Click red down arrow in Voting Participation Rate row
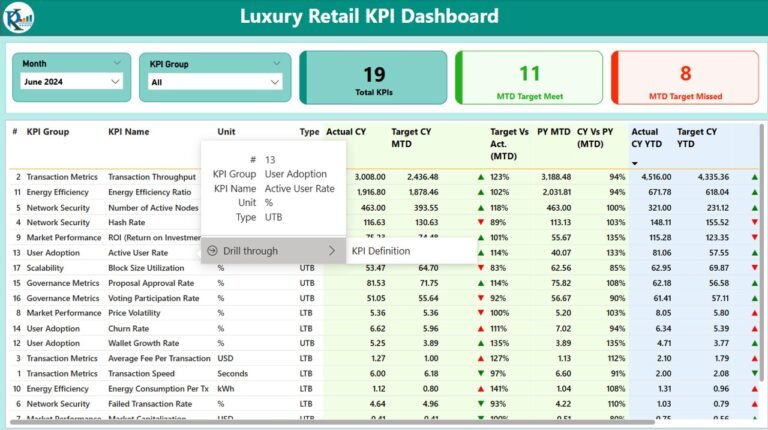 [x=480, y=298]
